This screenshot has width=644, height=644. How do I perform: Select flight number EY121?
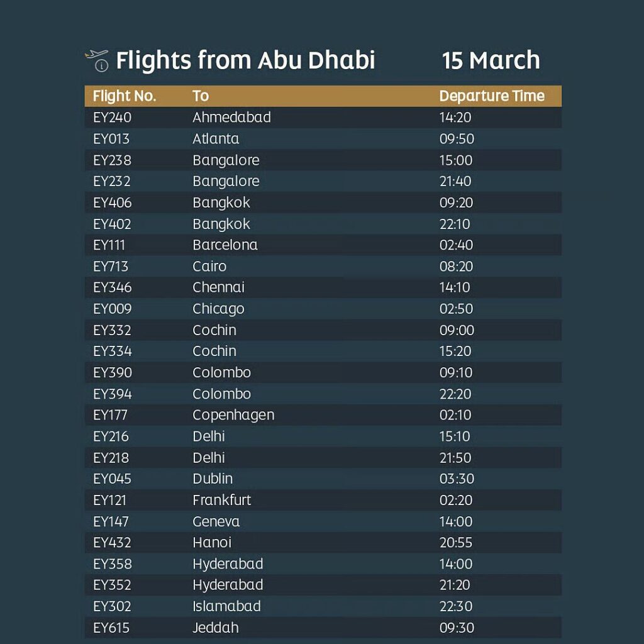(x=110, y=500)
